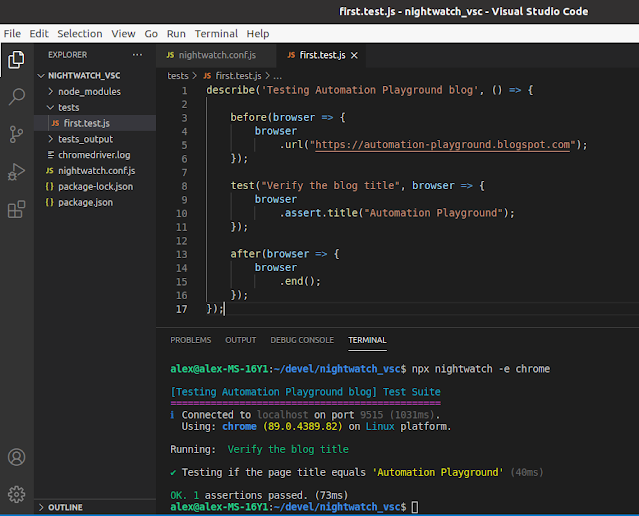Click the 'describe' keyword on line 1
This screenshot has height=516, width=639.
(230, 90)
